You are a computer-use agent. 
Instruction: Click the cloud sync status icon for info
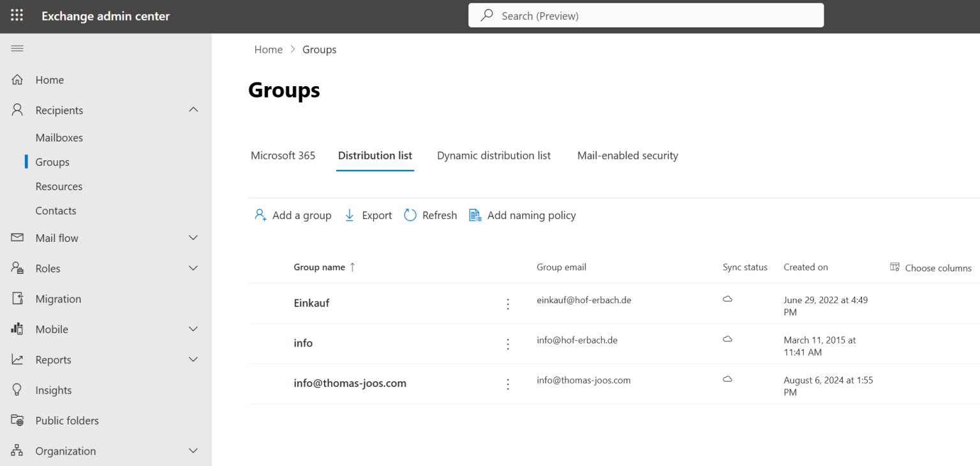click(x=727, y=340)
